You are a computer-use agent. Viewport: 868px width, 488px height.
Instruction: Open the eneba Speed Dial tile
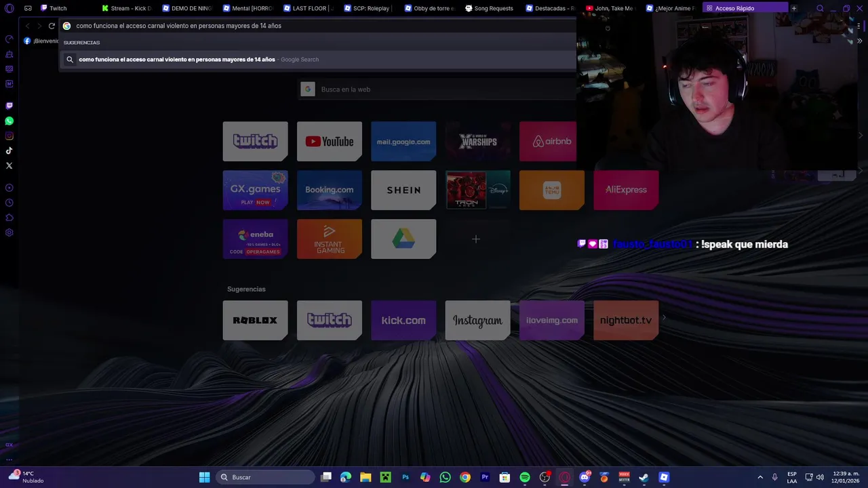point(255,239)
